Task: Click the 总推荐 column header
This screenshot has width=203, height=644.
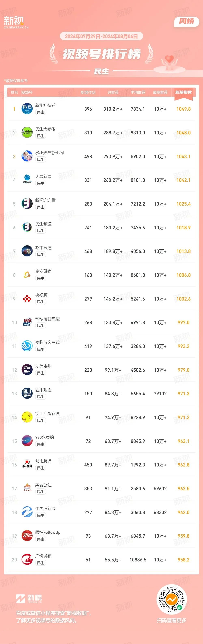Action: pos(113,93)
